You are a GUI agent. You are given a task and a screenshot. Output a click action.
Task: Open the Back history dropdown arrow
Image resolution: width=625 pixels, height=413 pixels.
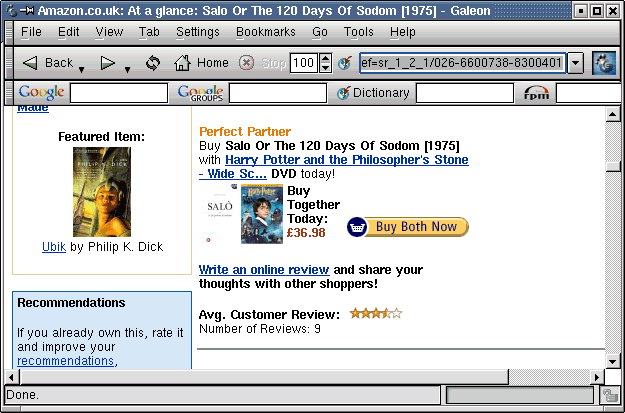pos(81,70)
